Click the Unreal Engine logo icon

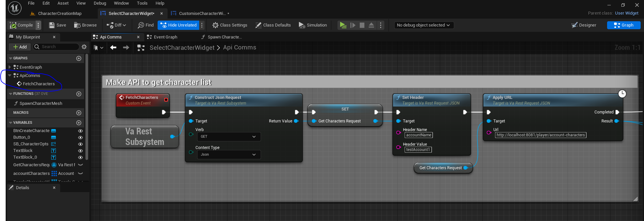coord(15,8)
